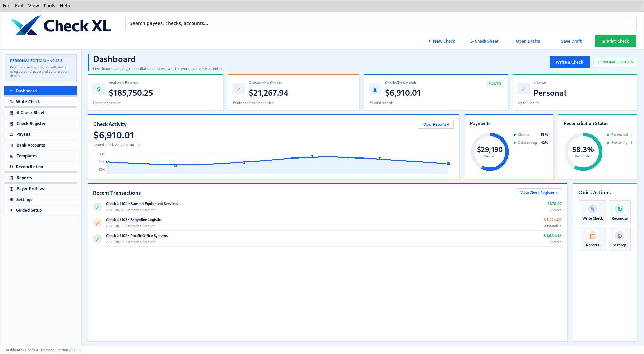The height and width of the screenshot is (354, 644).
Task: Open Guided Setup in sidebar
Action: (41, 210)
